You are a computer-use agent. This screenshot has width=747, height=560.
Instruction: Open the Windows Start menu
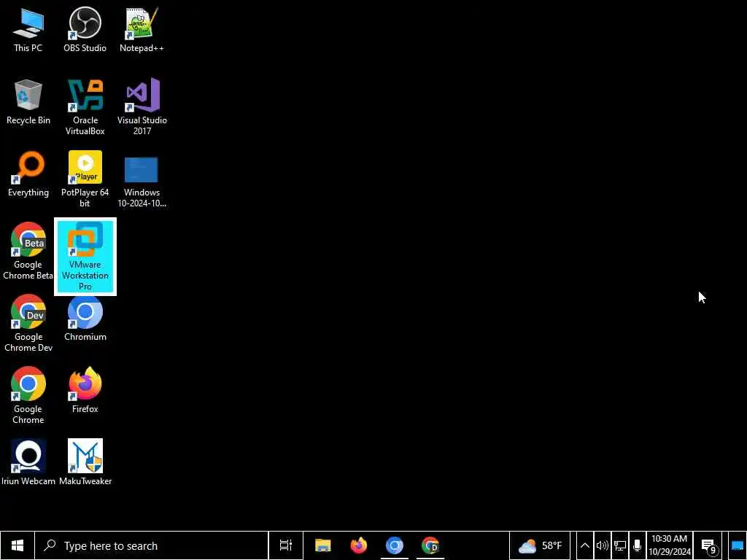point(18,545)
